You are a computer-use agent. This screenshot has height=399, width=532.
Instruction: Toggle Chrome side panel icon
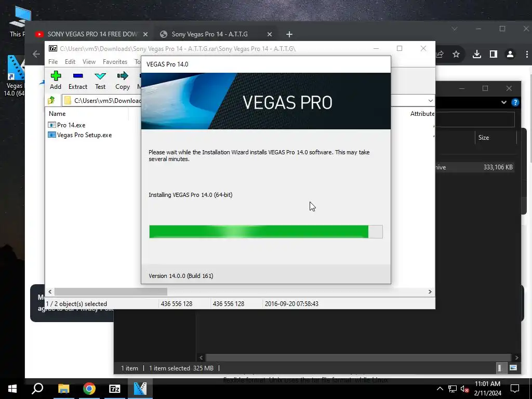(x=494, y=54)
